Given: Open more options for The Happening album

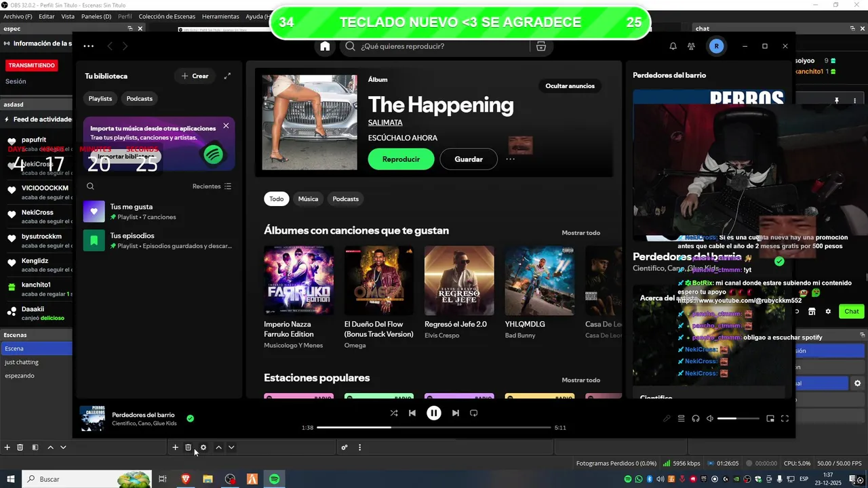Looking at the screenshot, I should pyautogui.click(x=511, y=159).
